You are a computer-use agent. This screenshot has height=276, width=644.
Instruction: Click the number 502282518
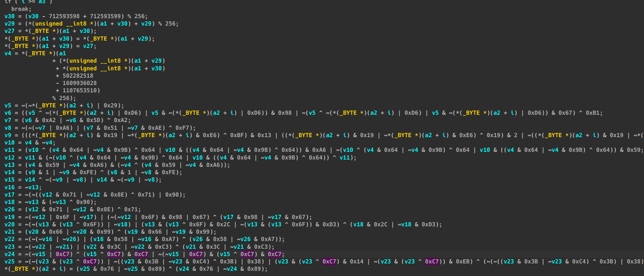point(78,76)
